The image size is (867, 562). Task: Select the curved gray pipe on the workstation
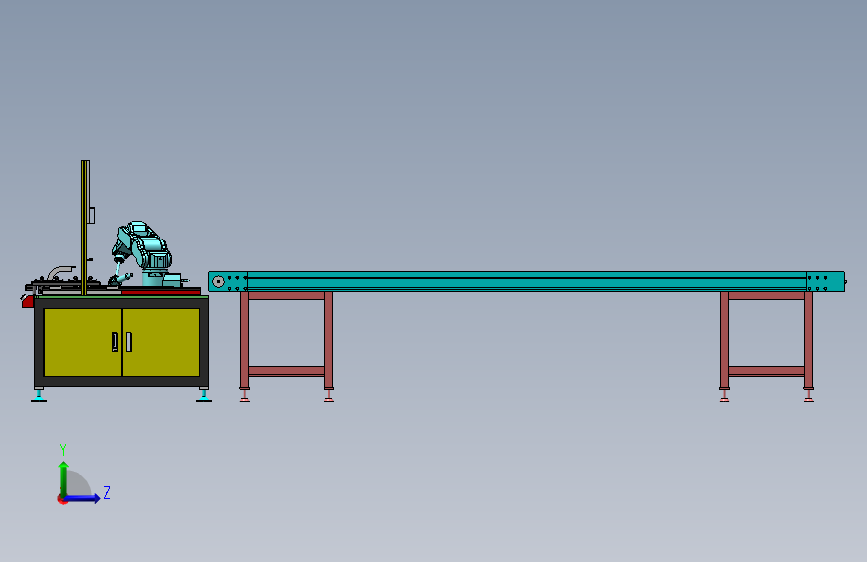pyautogui.click(x=60, y=273)
